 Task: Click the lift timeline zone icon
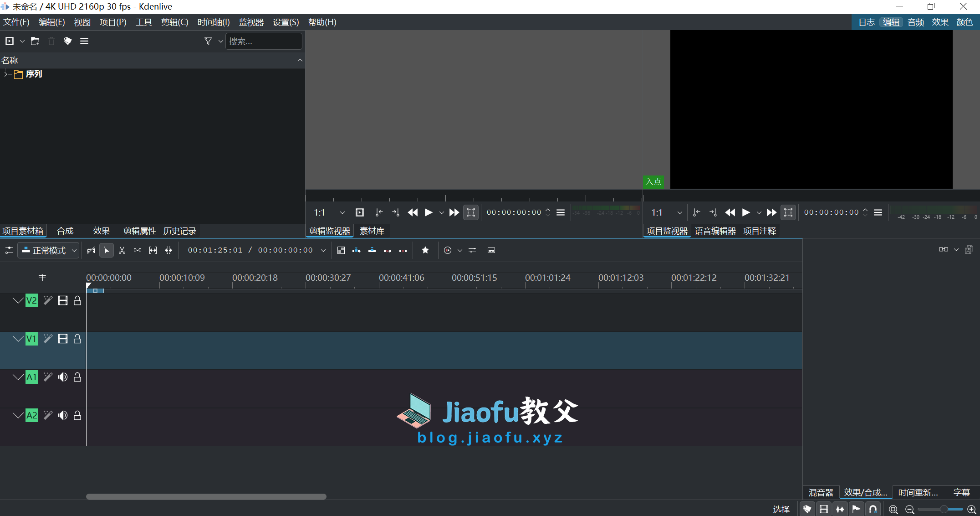(x=403, y=250)
